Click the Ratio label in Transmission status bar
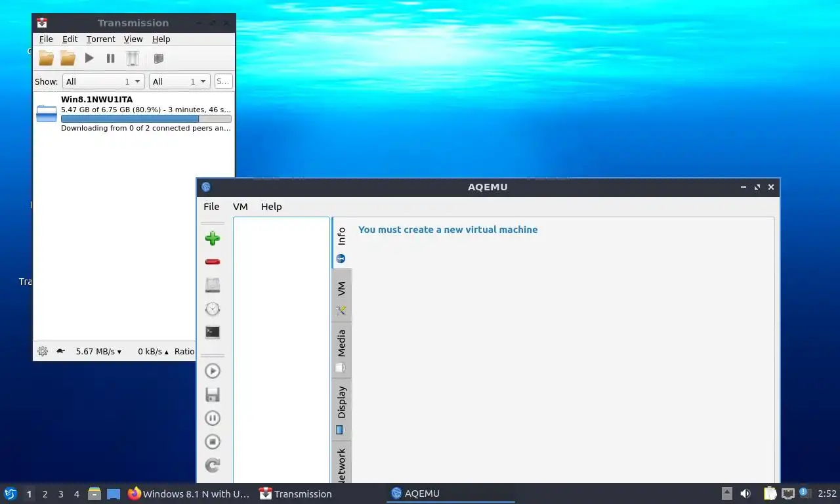Image resolution: width=840 pixels, height=504 pixels. 184,351
